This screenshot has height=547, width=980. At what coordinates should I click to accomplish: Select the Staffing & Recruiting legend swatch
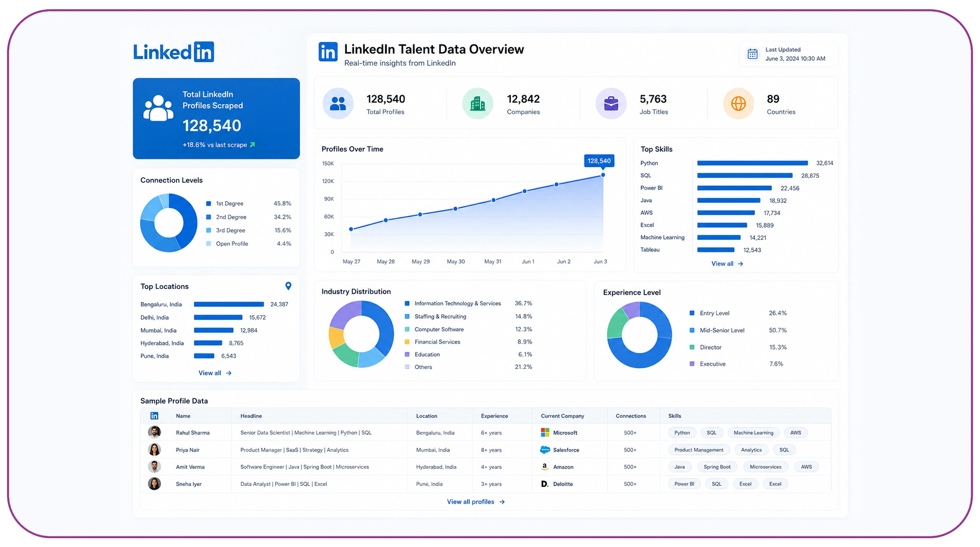(407, 316)
